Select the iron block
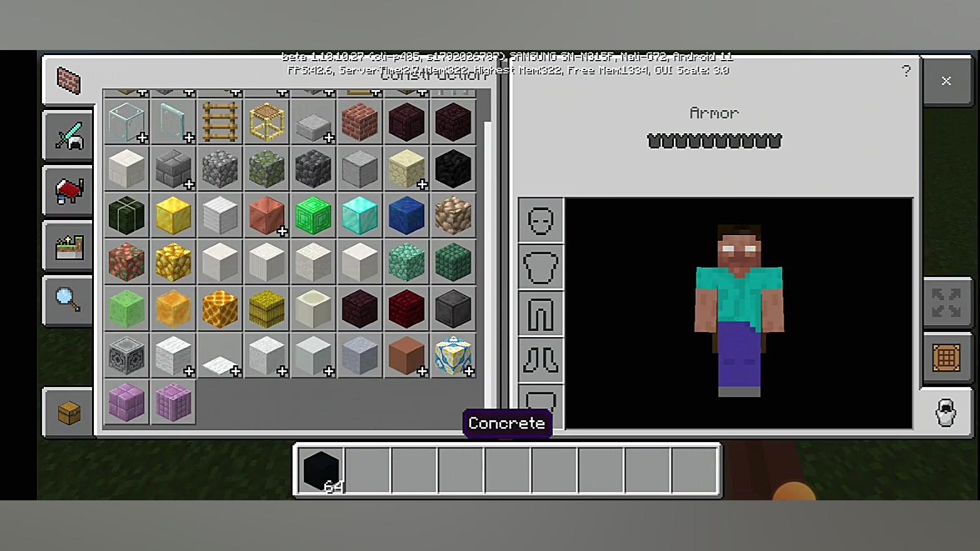This screenshot has height=551, width=980. coord(220,216)
